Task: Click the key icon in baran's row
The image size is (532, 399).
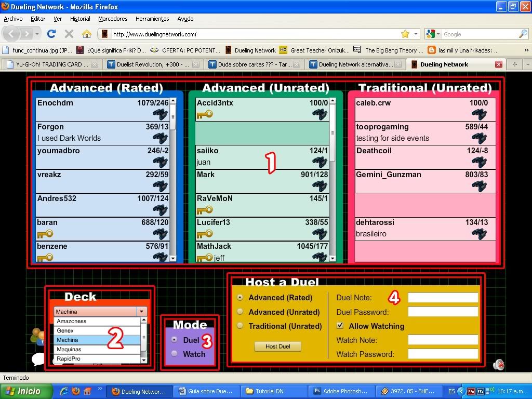Action: click(45, 234)
